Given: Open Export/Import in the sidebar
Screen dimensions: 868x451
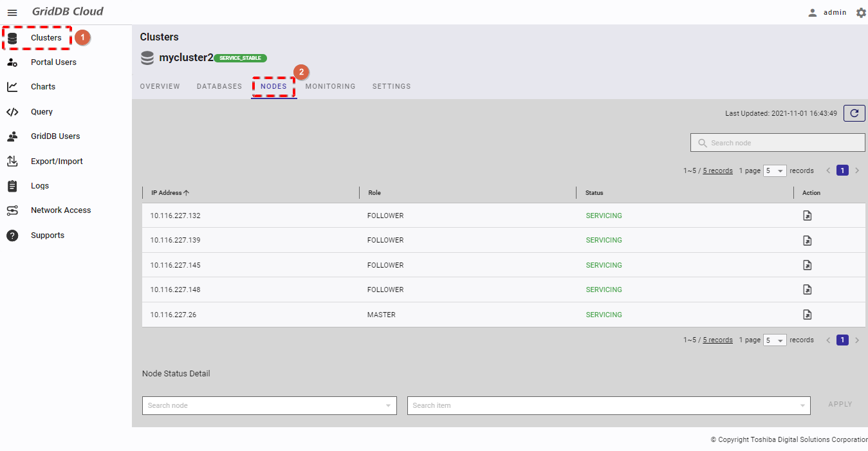Looking at the screenshot, I should [x=57, y=161].
